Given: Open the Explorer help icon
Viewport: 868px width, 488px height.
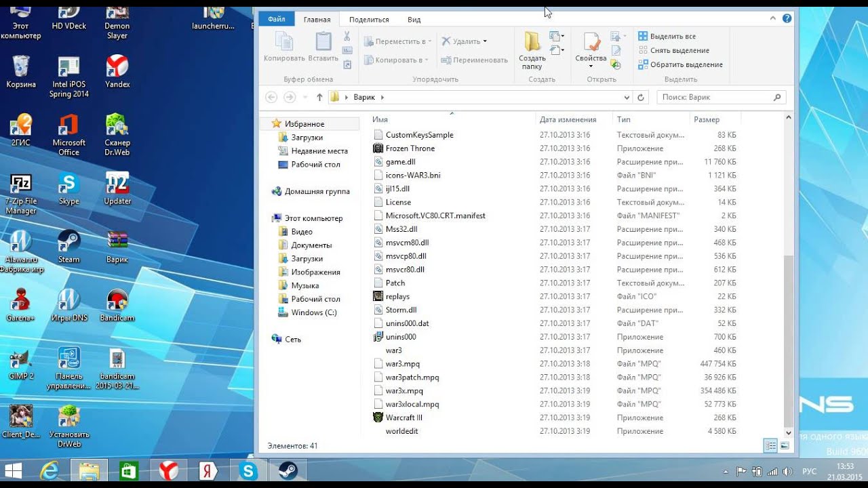Looking at the screenshot, I should pos(787,19).
